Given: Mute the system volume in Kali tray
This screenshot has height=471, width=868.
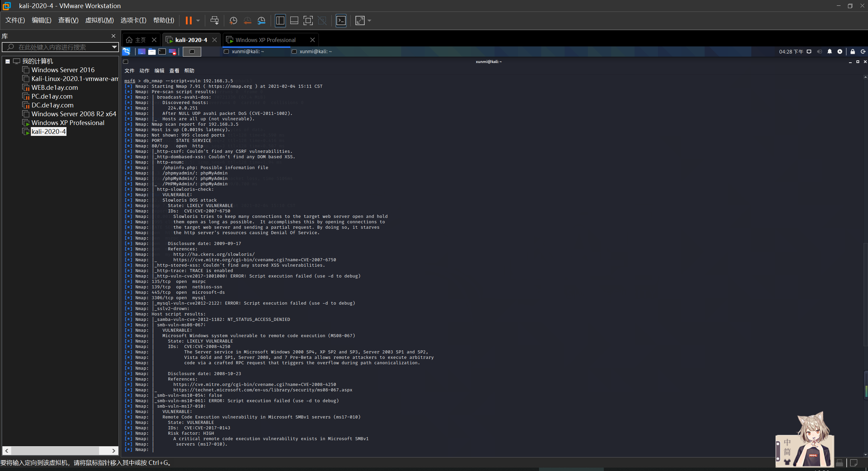Looking at the screenshot, I should pyautogui.click(x=819, y=52).
